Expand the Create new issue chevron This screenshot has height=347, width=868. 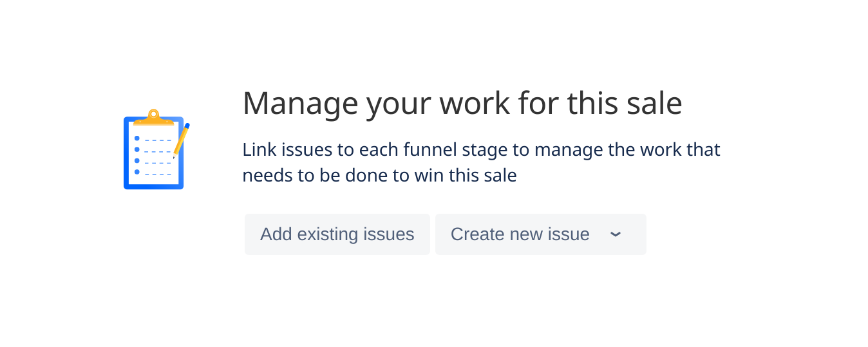click(x=616, y=234)
